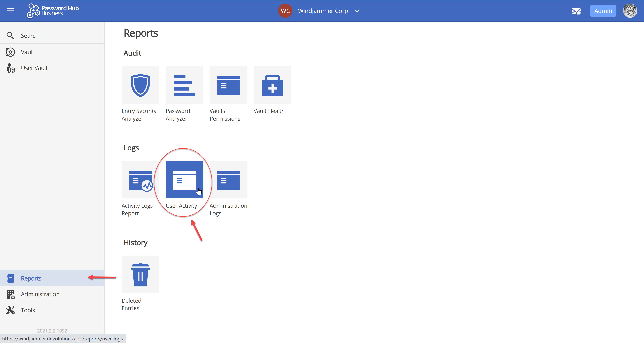The height and width of the screenshot is (343, 644).
Task: Open Administration in sidebar
Action: 40,294
